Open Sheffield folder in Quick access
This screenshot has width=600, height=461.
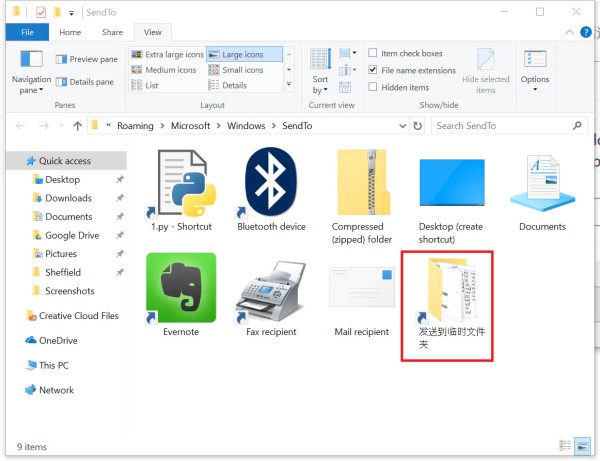coord(63,272)
